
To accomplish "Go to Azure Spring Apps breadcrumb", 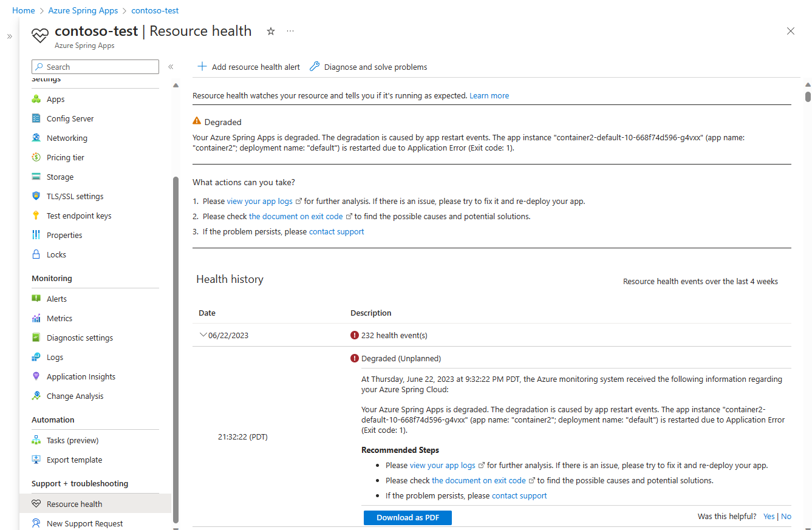I will (83, 10).
